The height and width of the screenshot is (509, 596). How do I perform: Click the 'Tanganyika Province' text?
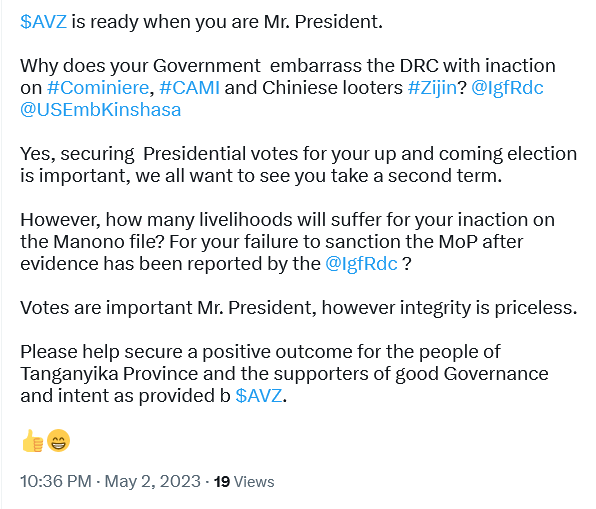(x=109, y=374)
